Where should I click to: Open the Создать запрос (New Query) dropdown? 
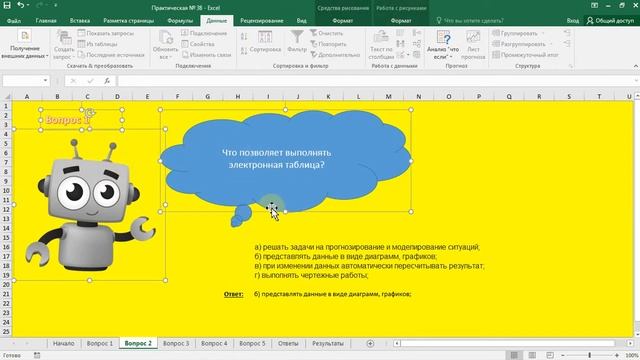(64, 45)
